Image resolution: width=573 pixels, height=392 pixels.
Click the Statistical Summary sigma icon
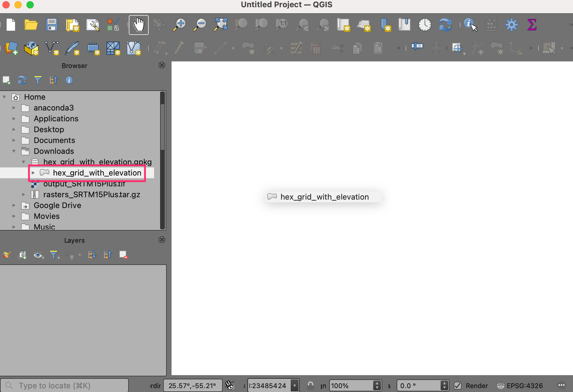point(532,25)
